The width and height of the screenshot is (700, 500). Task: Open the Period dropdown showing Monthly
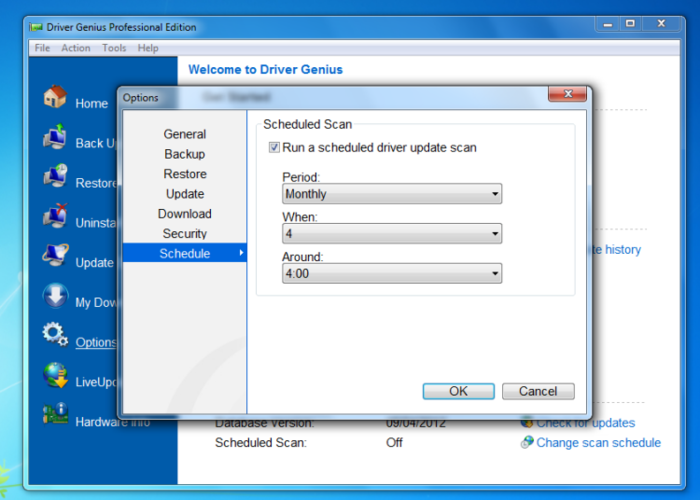(392, 194)
